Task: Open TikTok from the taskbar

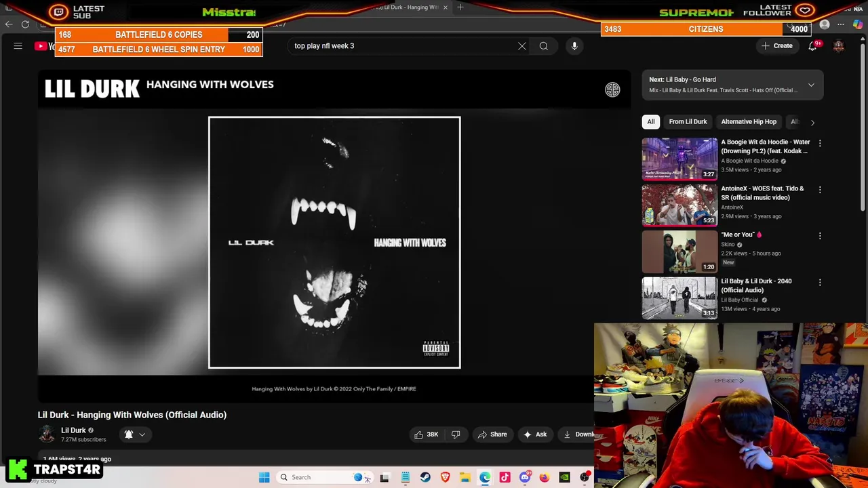Action: pyautogui.click(x=505, y=477)
